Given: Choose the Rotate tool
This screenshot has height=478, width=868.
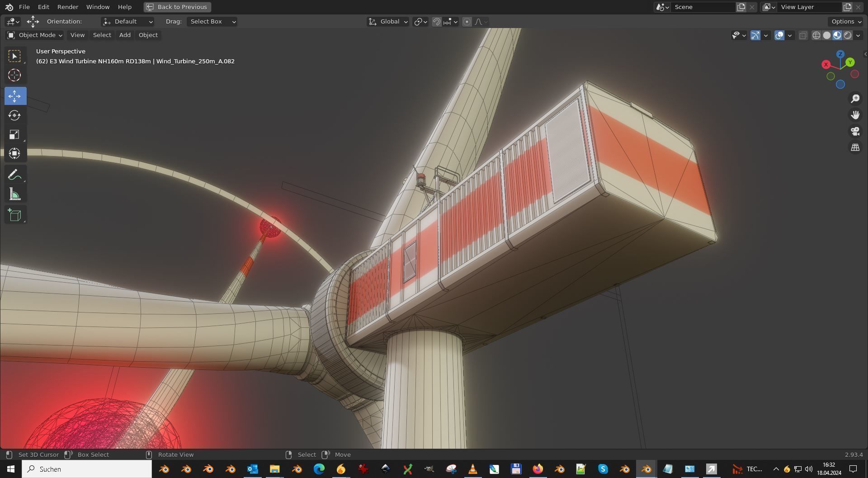Looking at the screenshot, I should (15, 115).
